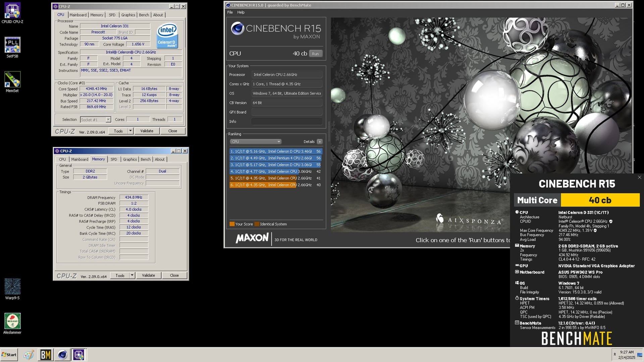Select ranking entry 4 Celeron 4.77 GHz
Screen dimensions: 644x362
(276, 172)
